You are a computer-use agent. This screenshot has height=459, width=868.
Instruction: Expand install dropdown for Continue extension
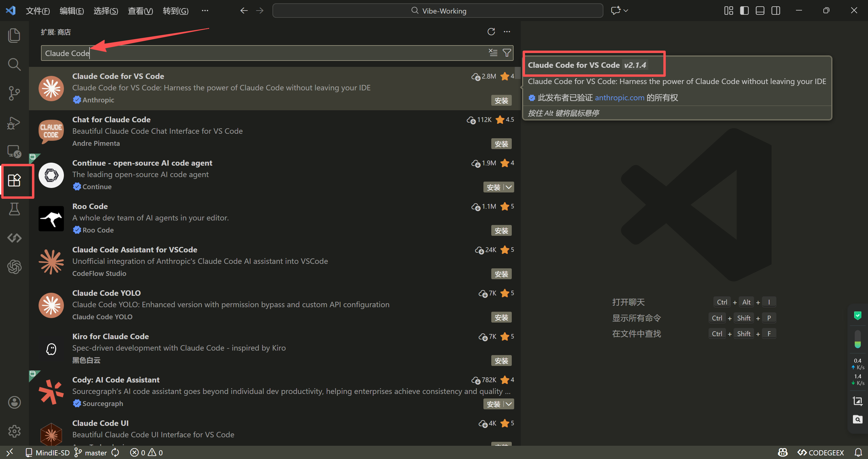point(509,187)
